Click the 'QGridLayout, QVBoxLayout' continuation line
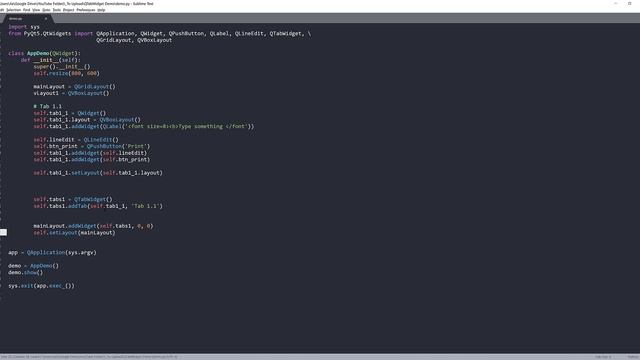 click(134, 40)
